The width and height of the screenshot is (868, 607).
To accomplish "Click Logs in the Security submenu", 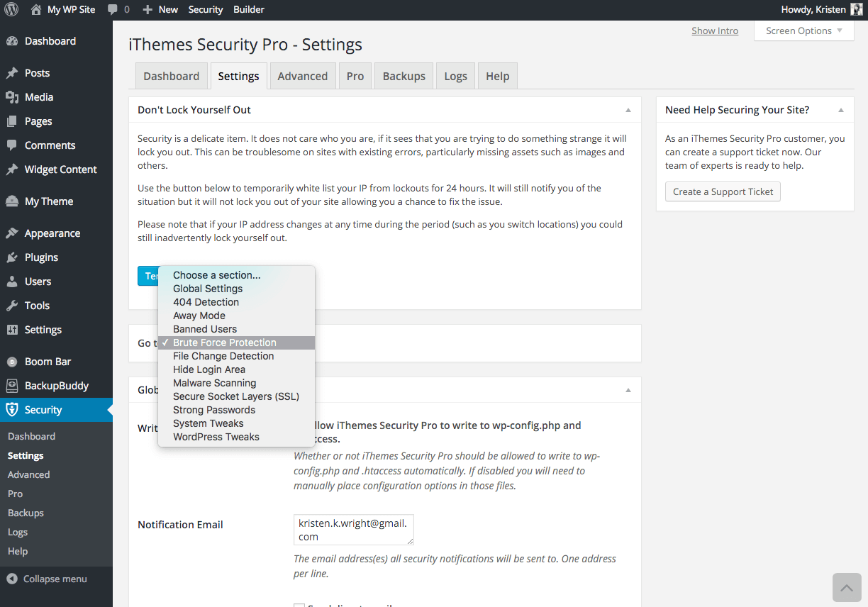I will [x=18, y=532].
